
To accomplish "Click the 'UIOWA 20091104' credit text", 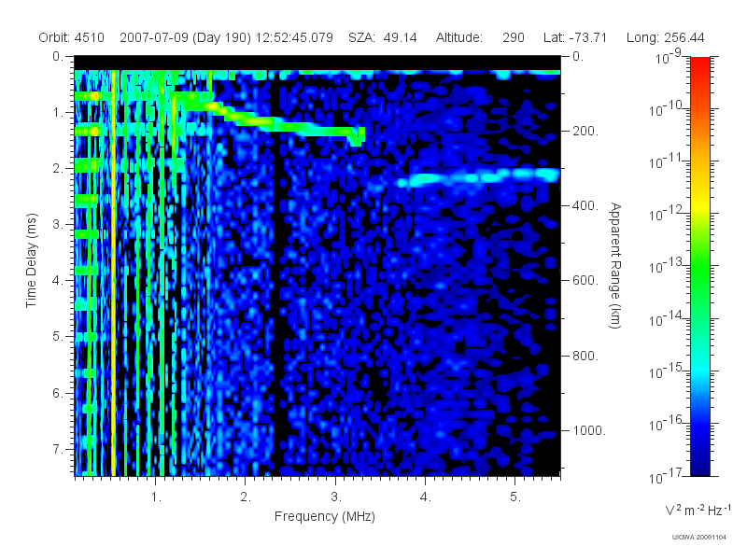I will click(698, 538).
